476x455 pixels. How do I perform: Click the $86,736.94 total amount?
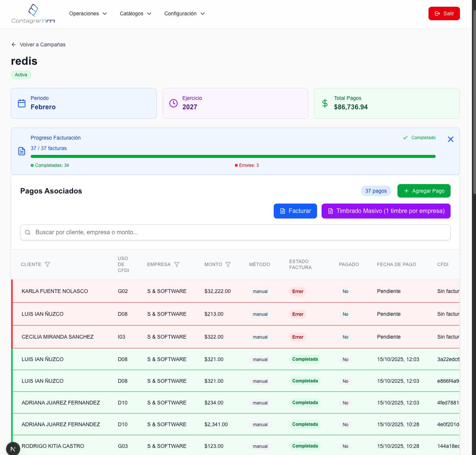[351, 107]
